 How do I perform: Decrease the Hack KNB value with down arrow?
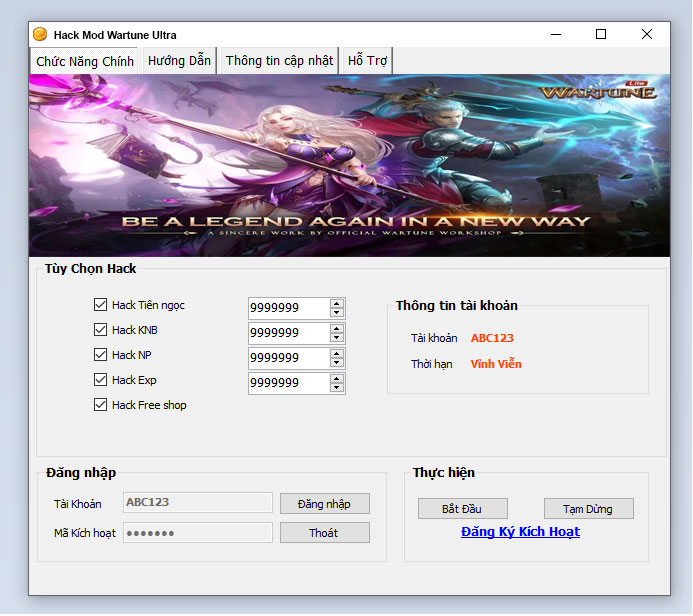pos(337,338)
